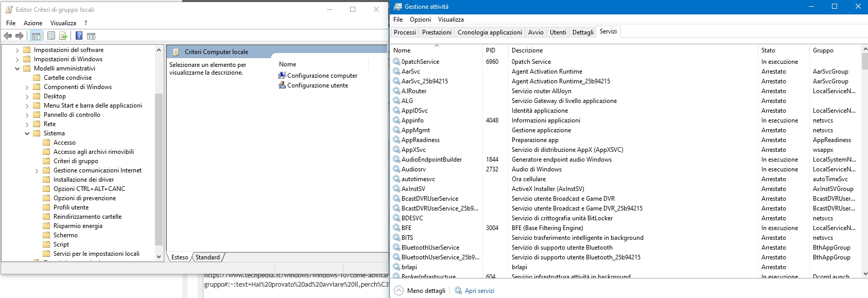Viewport: 868px width, 298px height.
Task: Click the policy tree scroll up arrow
Action: [159, 50]
